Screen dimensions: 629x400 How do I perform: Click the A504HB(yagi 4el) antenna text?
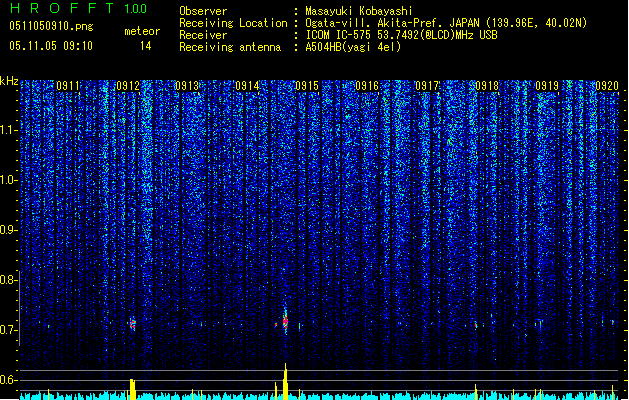[x=353, y=47]
